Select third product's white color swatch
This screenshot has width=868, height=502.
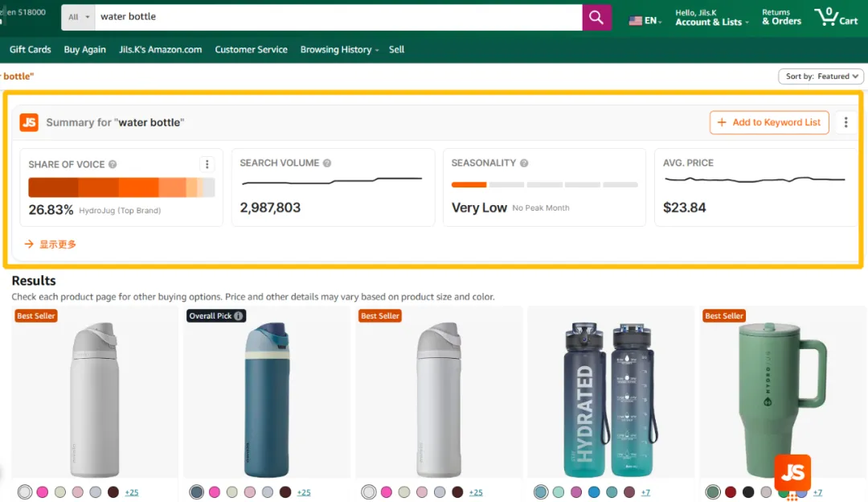tap(369, 492)
